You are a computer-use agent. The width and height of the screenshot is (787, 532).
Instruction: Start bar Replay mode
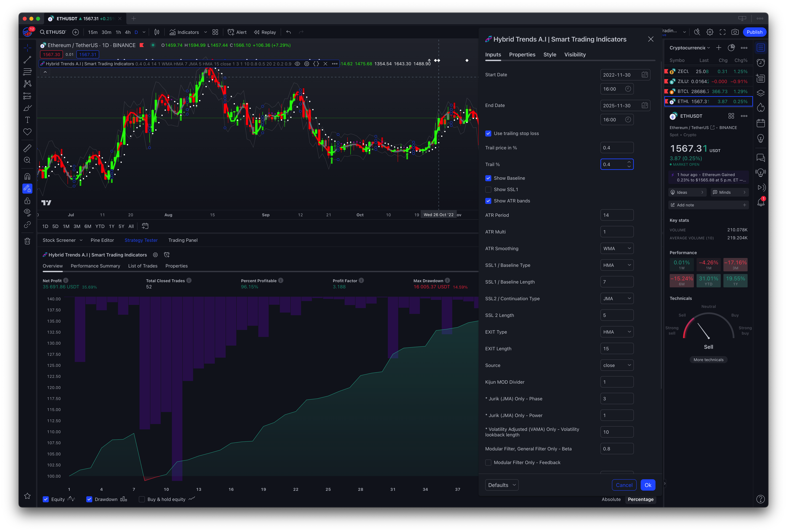pyautogui.click(x=265, y=32)
